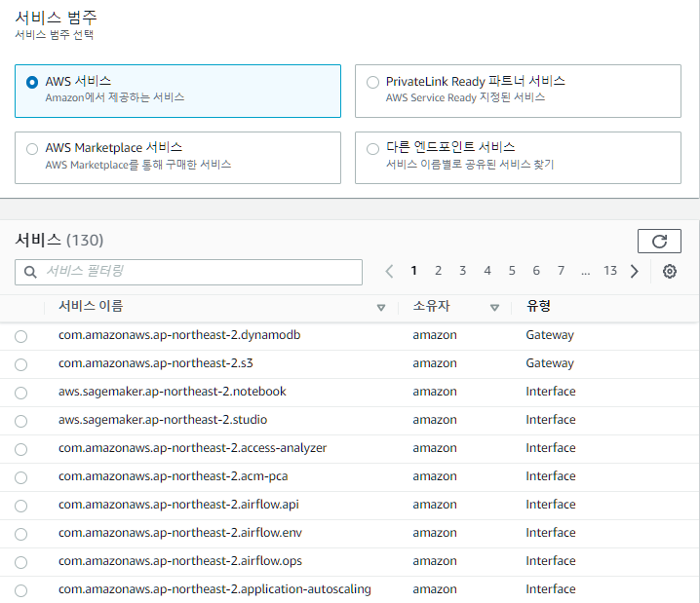700x603 pixels.
Task: Click com.amazonaws.ap-northeast-2.application-autoscaling name
Action: coord(214,589)
